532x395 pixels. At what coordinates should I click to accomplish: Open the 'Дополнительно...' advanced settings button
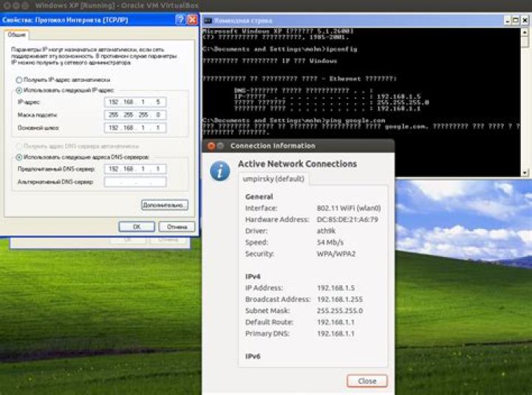[165, 205]
